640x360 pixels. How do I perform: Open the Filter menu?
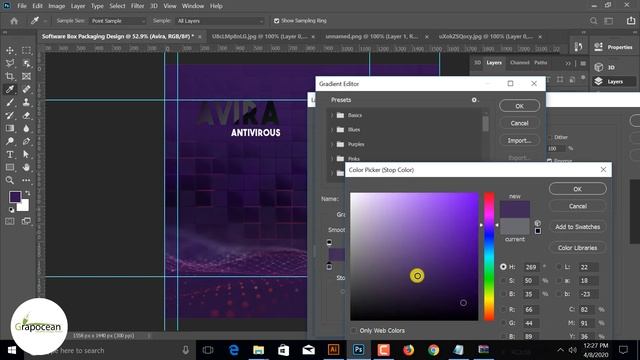tap(137, 6)
